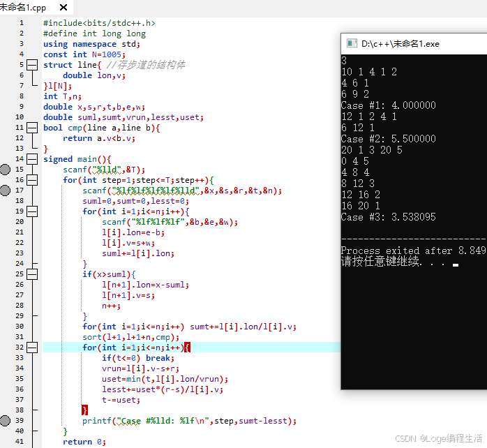Collapse the signed main fold at line 14
487x448 pixels.
pos(32,159)
